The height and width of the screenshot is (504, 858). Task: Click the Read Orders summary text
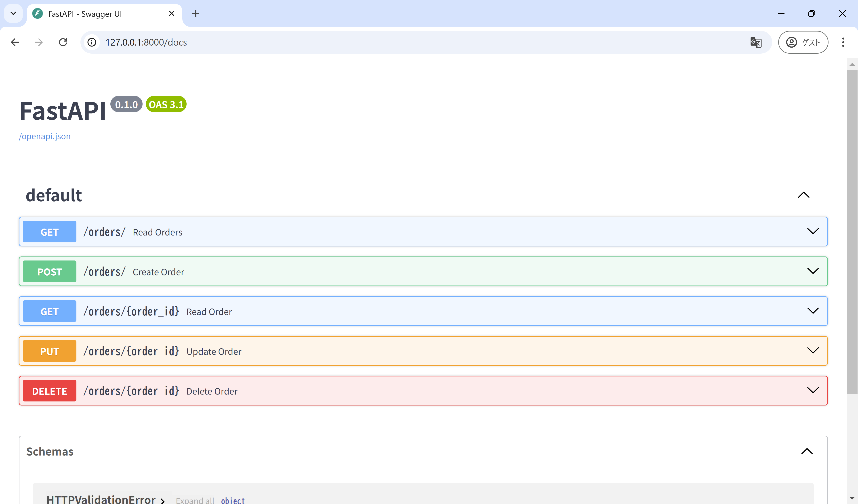pyautogui.click(x=158, y=232)
